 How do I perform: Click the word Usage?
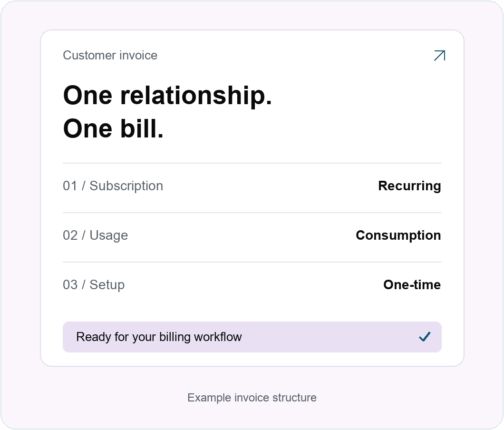pos(108,236)
